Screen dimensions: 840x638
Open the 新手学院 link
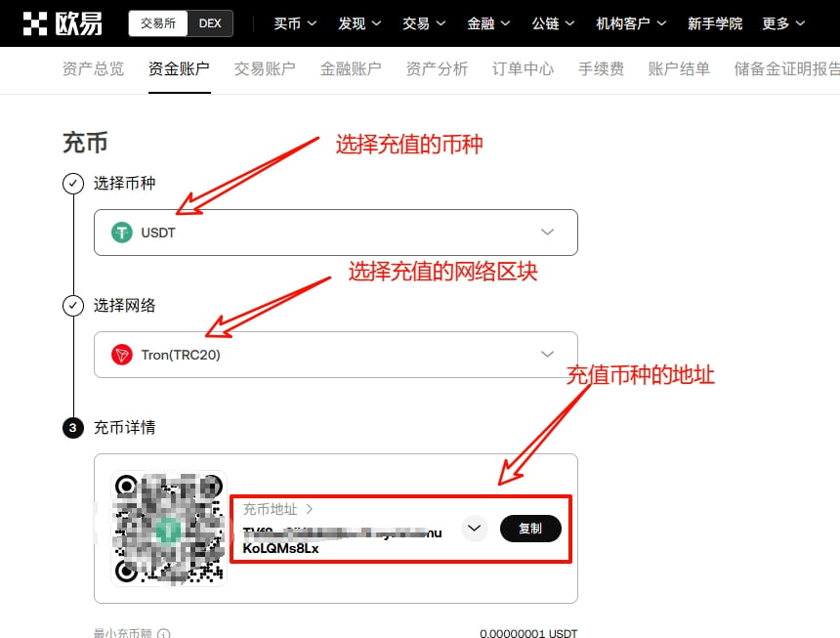714,22
